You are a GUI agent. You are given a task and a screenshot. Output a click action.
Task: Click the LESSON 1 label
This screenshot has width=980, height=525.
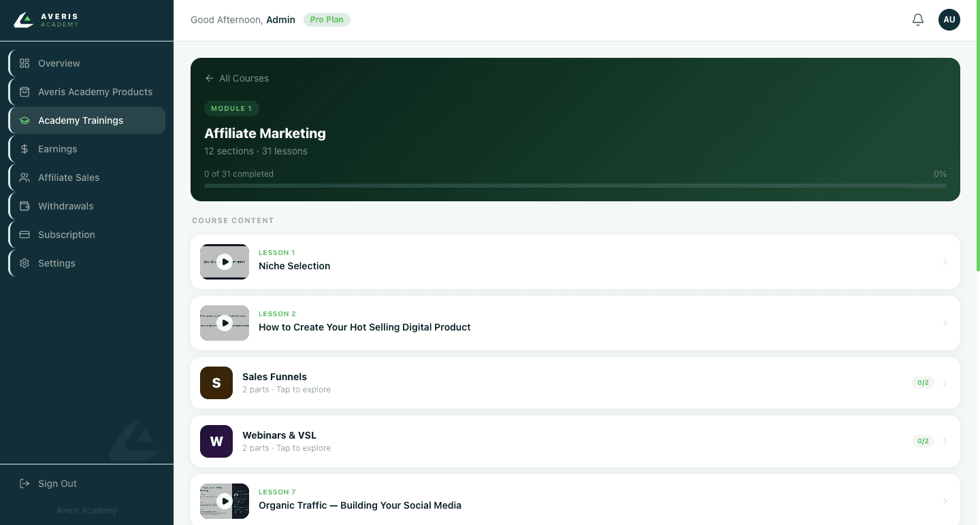tap(276, 253)
